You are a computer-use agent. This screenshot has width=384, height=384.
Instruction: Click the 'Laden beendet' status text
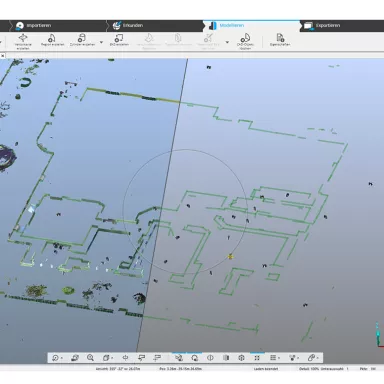(266, 369)
